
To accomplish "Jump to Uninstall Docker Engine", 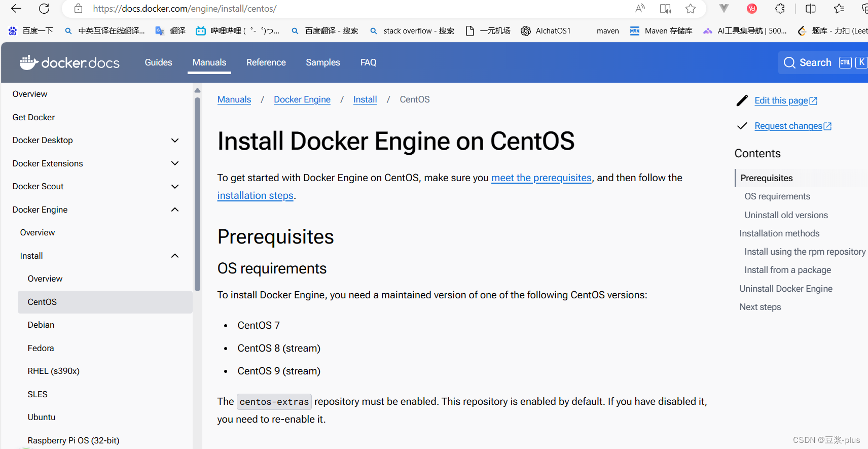I will click(x=786, y=289).
